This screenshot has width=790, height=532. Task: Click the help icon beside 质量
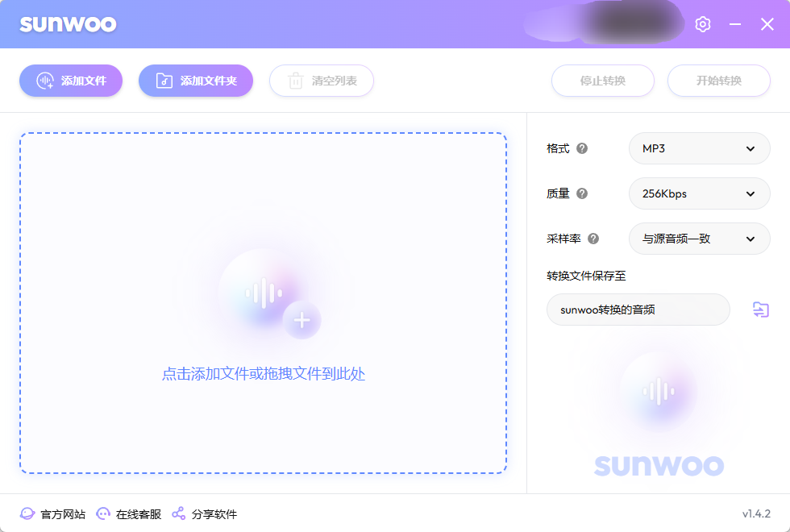click(x=582, y=193)
